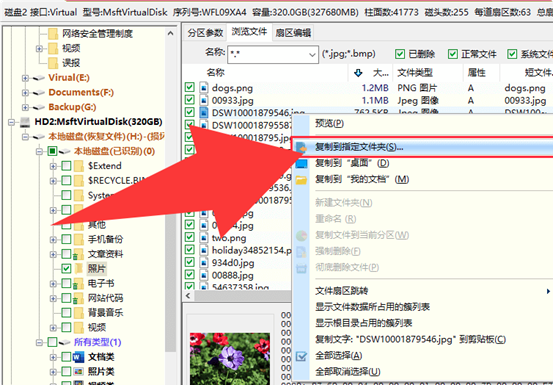553x385 pixels.
Task: Open the 名称 filter dropdown
Action: click(312, 55)
